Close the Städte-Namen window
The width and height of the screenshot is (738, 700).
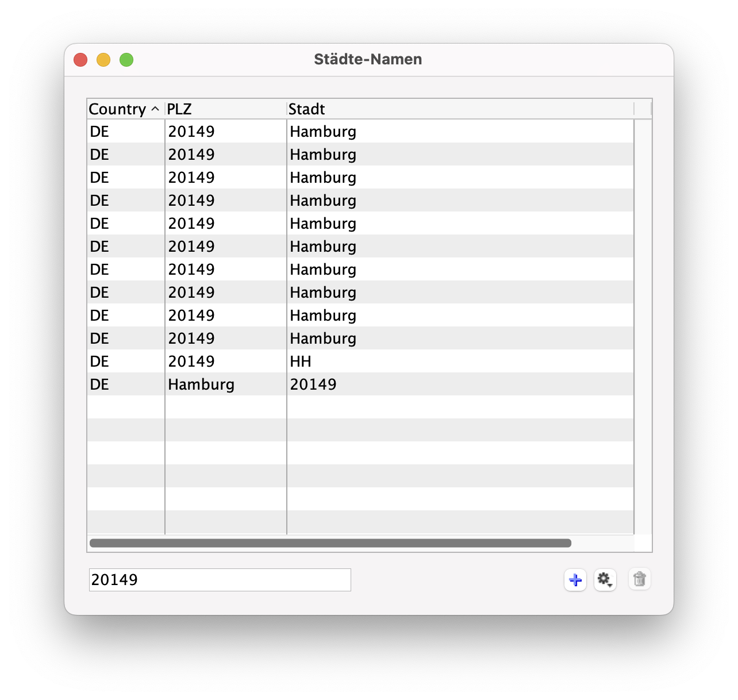[x=80, y=60]
